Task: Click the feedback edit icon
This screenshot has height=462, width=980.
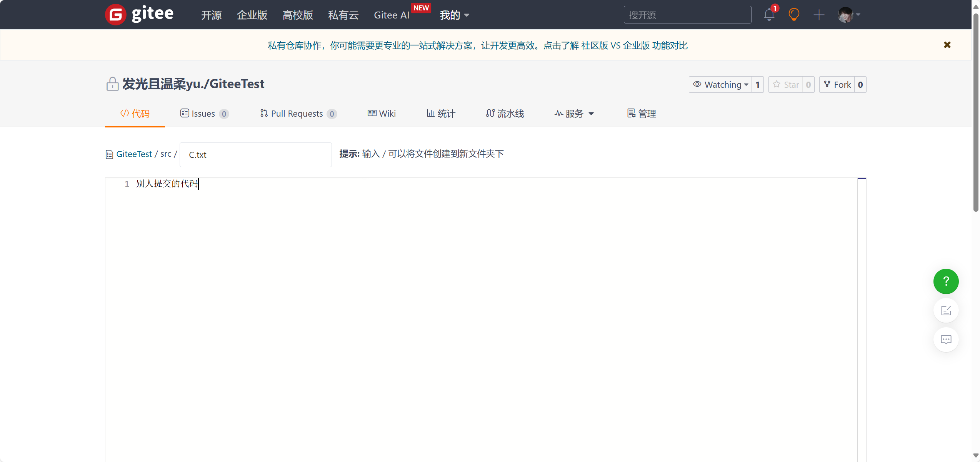Action: (946, 310)
